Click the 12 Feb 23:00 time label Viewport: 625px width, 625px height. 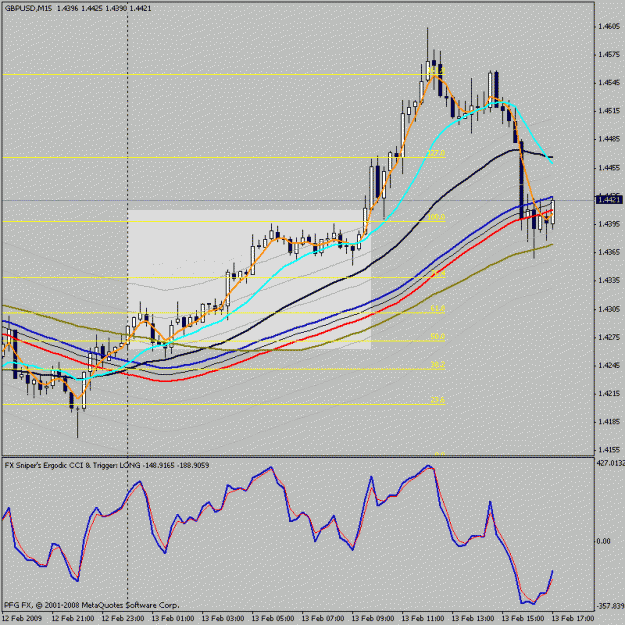click(123, 618)
